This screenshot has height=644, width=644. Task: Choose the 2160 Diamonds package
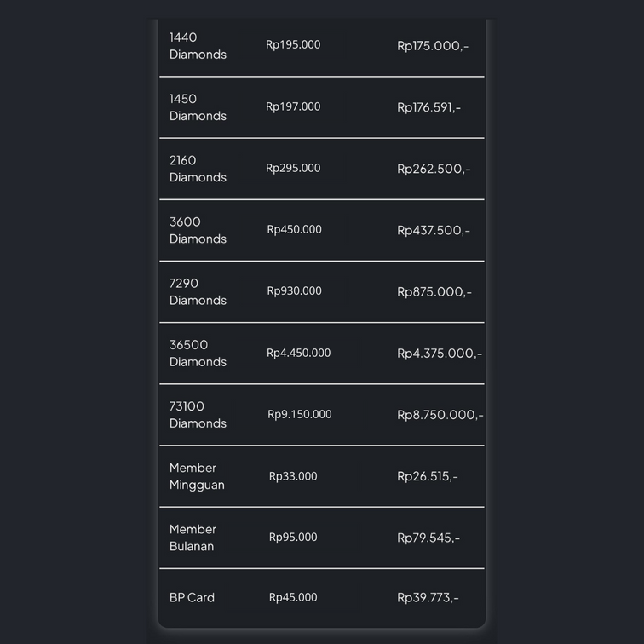pos(198,169)
